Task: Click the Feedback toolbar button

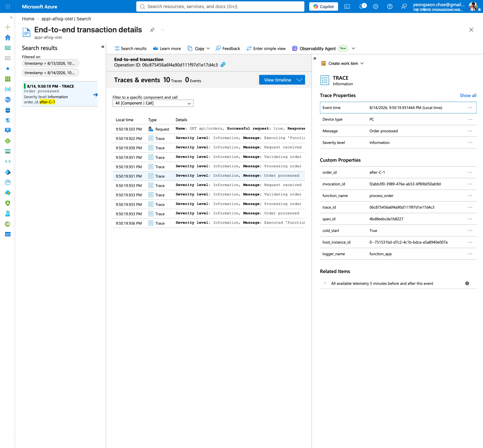Action: coord(228,49)
